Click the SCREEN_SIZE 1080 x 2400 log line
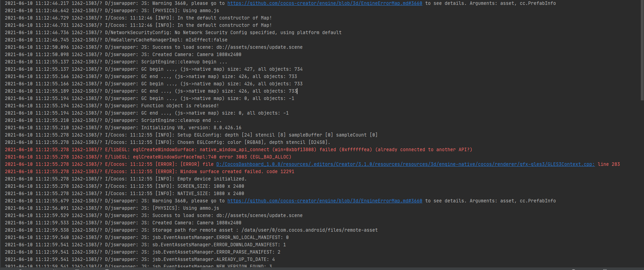The height and width of the screenshot is (270, 644). 210,186
